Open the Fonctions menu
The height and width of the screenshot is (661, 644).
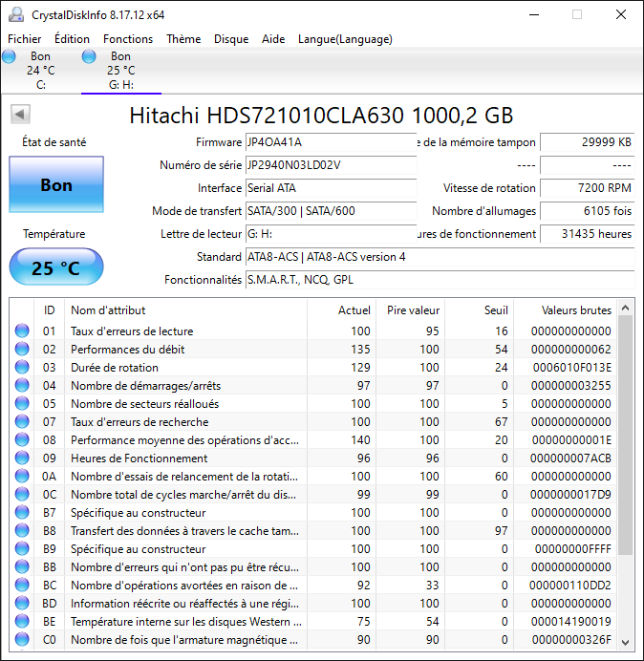(x=128, y=39)
